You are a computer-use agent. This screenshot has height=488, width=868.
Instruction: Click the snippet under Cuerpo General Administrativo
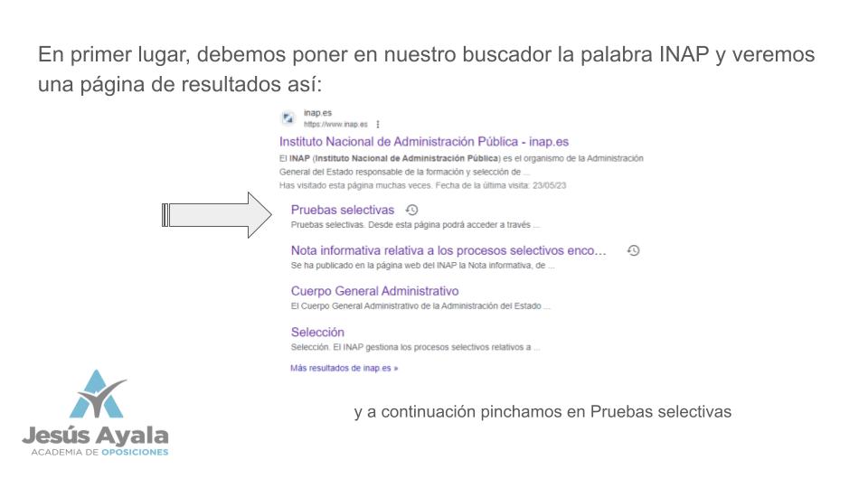pyautogui.click(x=420, y=306)
